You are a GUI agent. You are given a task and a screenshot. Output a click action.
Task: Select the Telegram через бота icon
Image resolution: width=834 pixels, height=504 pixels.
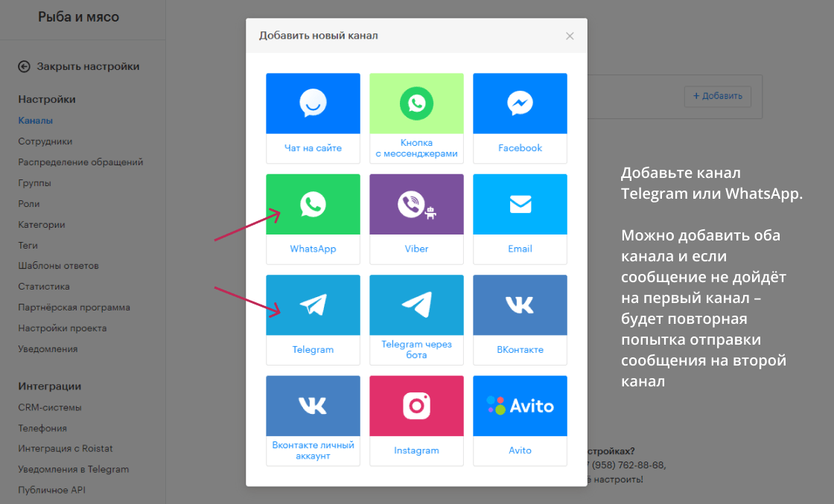[416, 305]
